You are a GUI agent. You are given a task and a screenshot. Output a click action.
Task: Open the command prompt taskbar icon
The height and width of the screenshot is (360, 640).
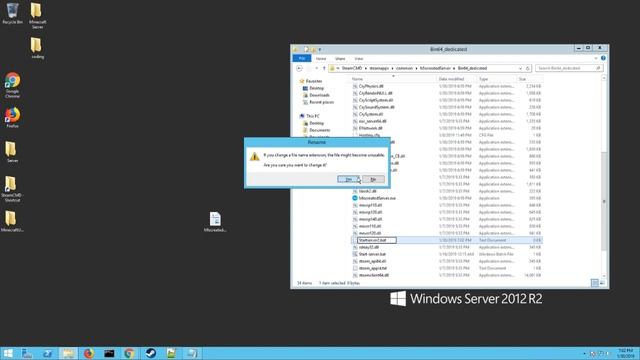click(x=109, y=353)
